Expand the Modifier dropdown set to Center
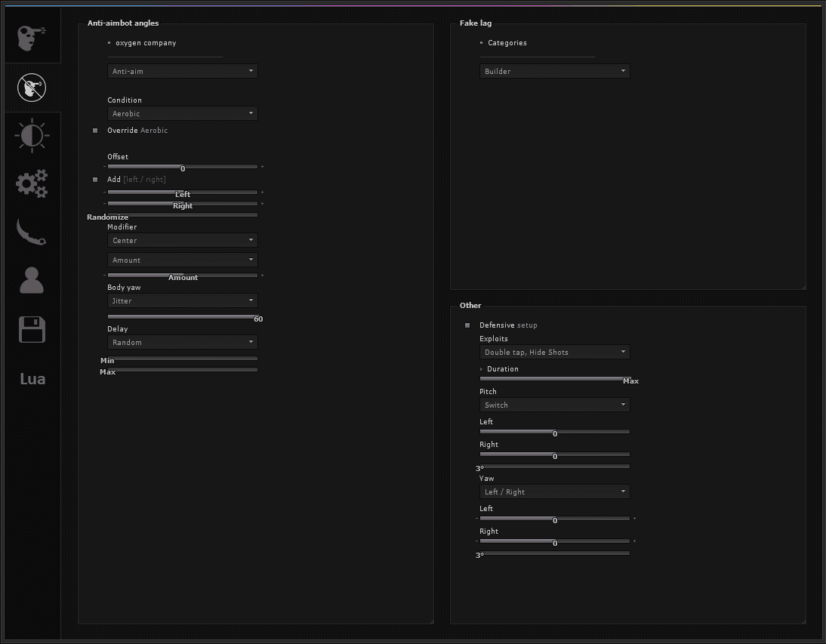Viewport: 826px width, 644px height. pos(182,240)
